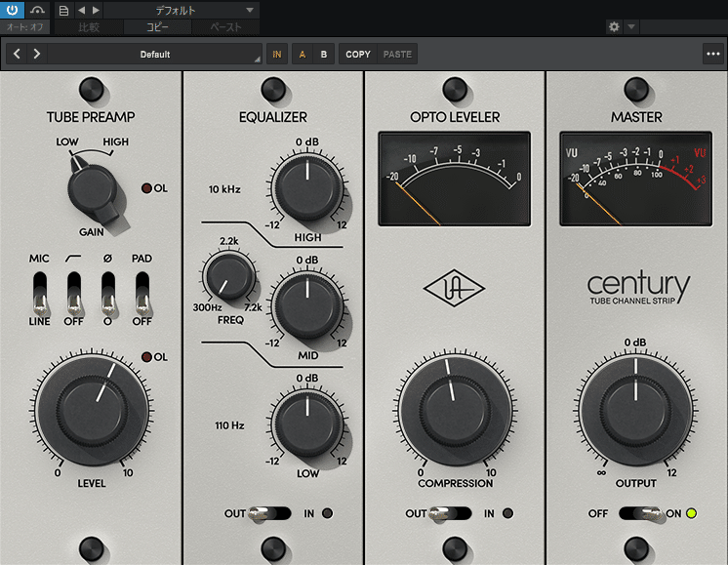Go to next host preset arrow
Screen dimensions: 728x565
(x=96, y=10)
